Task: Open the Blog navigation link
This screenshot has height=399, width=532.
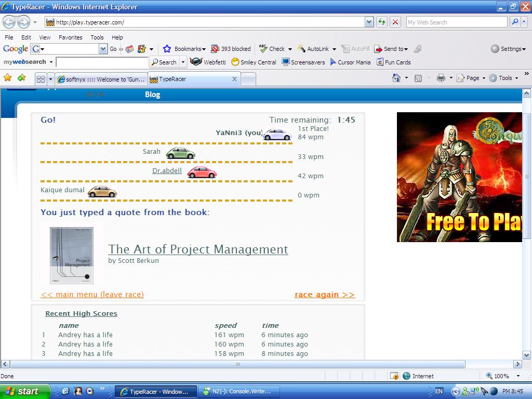Action: [153, 95]
